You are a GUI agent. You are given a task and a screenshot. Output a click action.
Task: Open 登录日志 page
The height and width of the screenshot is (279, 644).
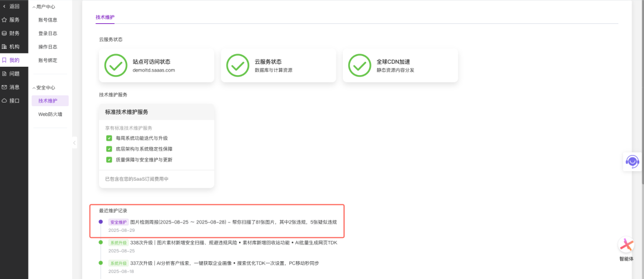48,33
